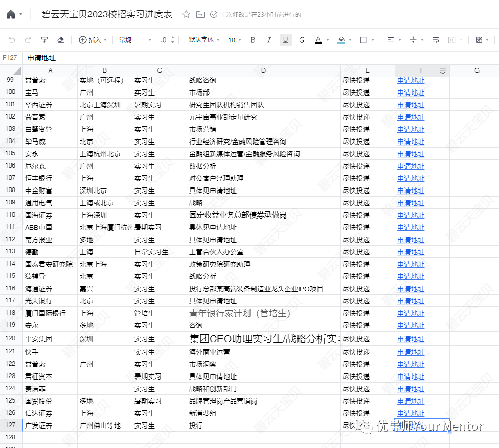Open the 申请地址 link for 猿辅导
This screenshot has width=499, height=448.
pyautogui.click(x=411, y=277)
